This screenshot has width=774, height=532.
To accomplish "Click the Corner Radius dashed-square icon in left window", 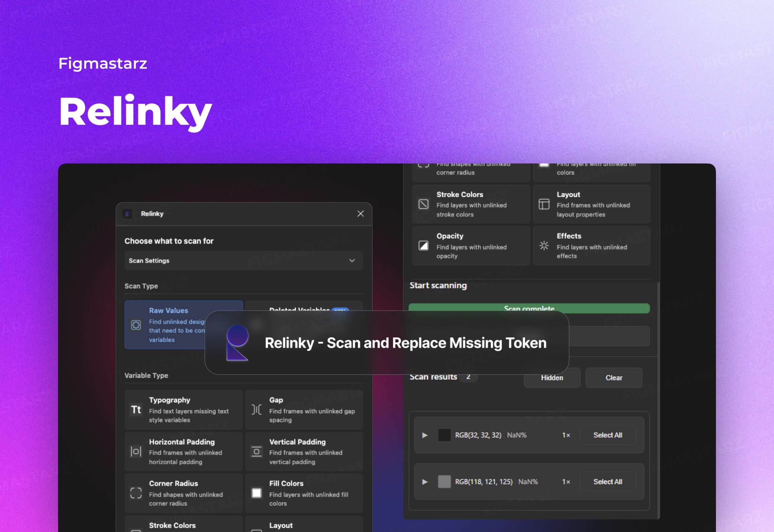I will pyautogui.click(x=136, y=493).
